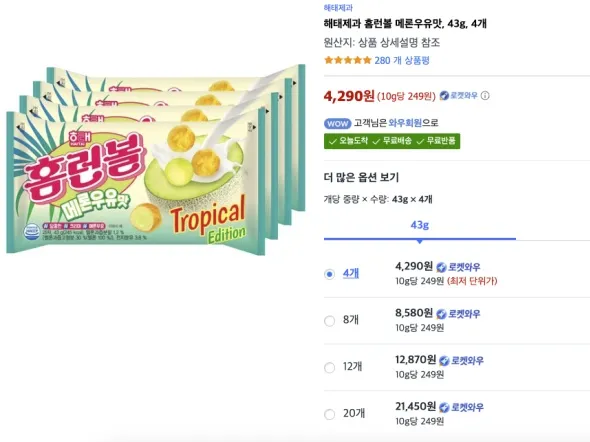Image resolution: width=590 pixels, height=442 pixels.
Task: Click the 로켓와우 badge in the 4개 option row
Action: pos(458,267)
